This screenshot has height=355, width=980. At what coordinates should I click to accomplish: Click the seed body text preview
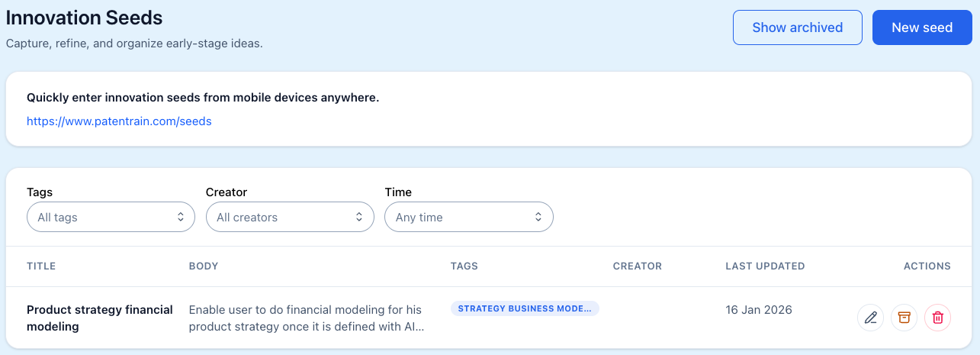pyautogui.click(x=306, y=318)
